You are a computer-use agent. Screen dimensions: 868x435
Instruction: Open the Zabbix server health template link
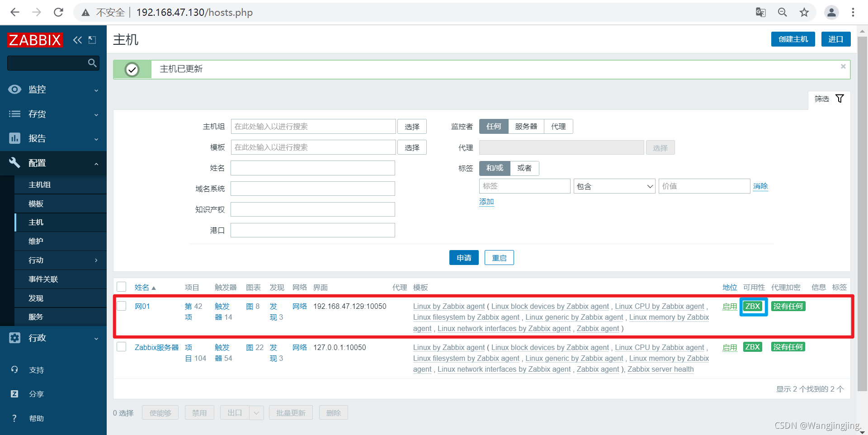660,369
